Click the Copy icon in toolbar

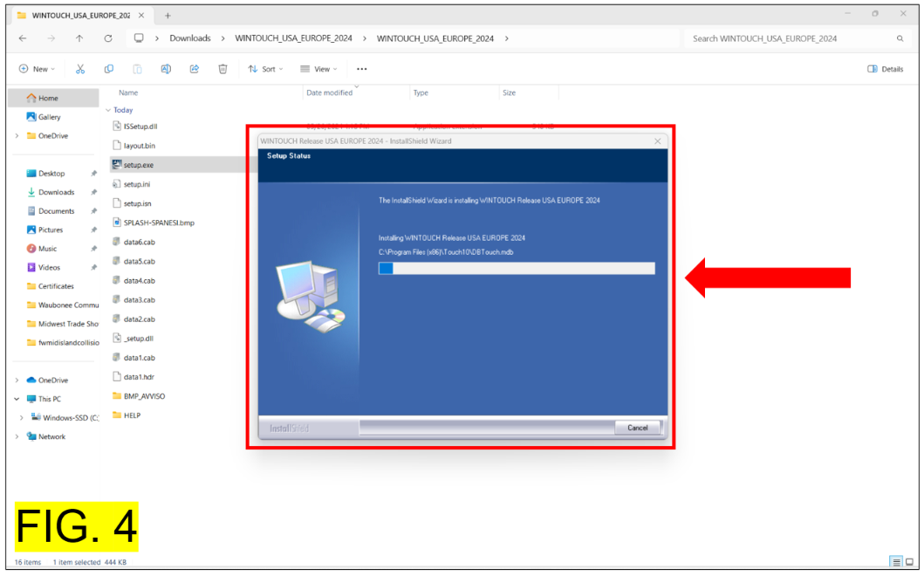pos(108,69)
